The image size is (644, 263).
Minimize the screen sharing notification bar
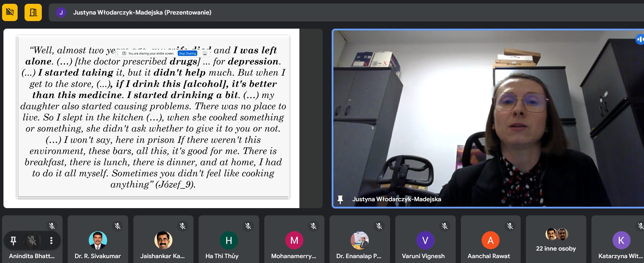click(205, 53)
